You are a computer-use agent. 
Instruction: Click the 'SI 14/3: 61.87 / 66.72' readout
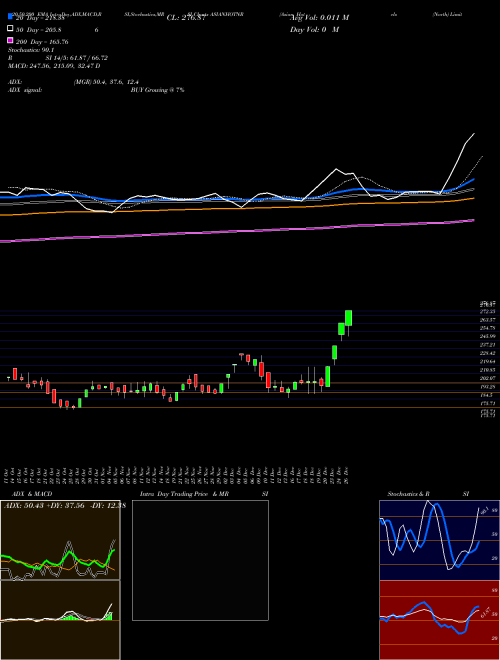click(77, 58)
